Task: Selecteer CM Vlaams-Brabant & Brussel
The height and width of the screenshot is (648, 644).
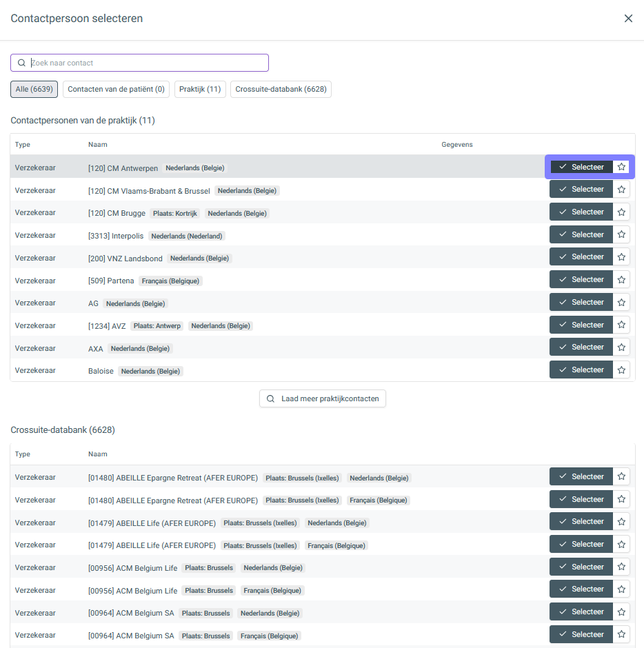Action: point(581,190)
